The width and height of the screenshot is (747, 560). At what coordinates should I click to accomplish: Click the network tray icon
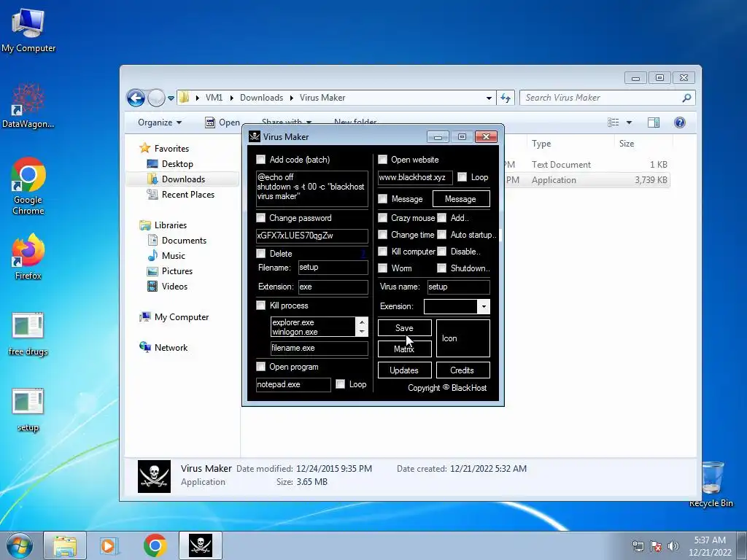coord(638,545)
